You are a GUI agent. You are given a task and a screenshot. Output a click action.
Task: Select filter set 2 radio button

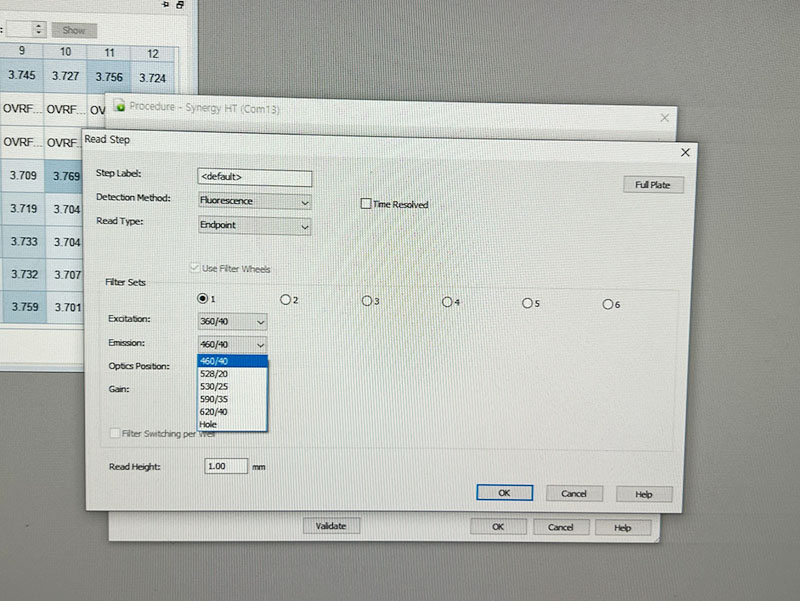pyautogui.click(x=286, y=300)
